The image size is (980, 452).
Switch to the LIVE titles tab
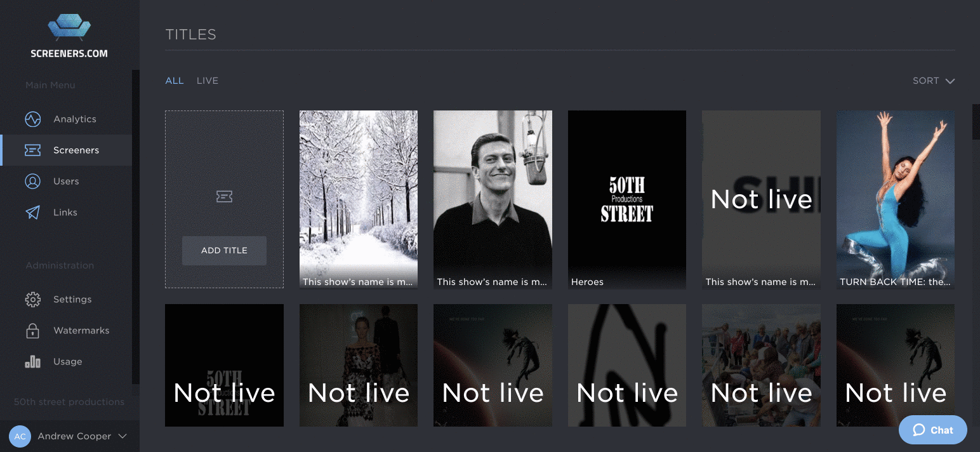tap(208, 81)
